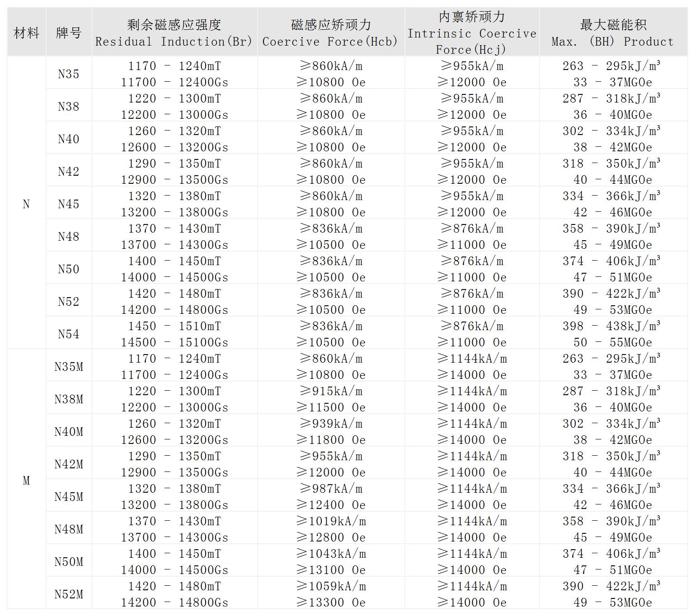Select the N48 grade label
Image resolution: width=695 pixels, height=616 pixels.
coord(69,237)
